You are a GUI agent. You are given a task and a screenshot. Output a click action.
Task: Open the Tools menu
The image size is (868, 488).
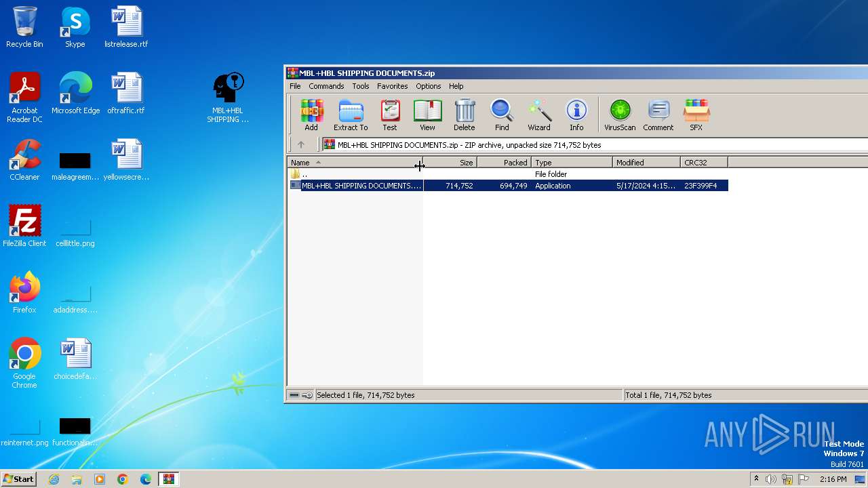coord(361,86)
